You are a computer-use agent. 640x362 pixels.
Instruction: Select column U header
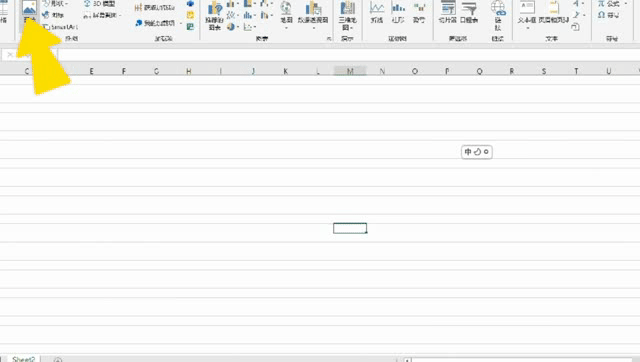coord(609,71)
